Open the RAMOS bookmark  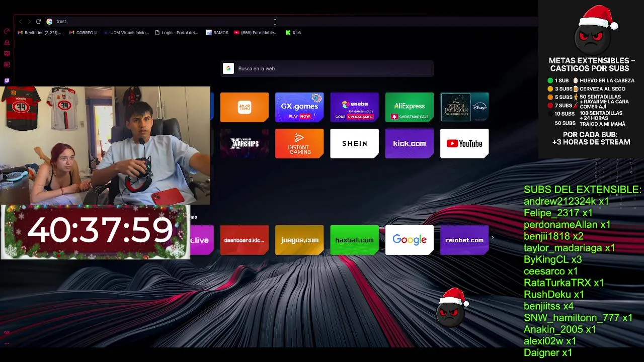[217, 33]
